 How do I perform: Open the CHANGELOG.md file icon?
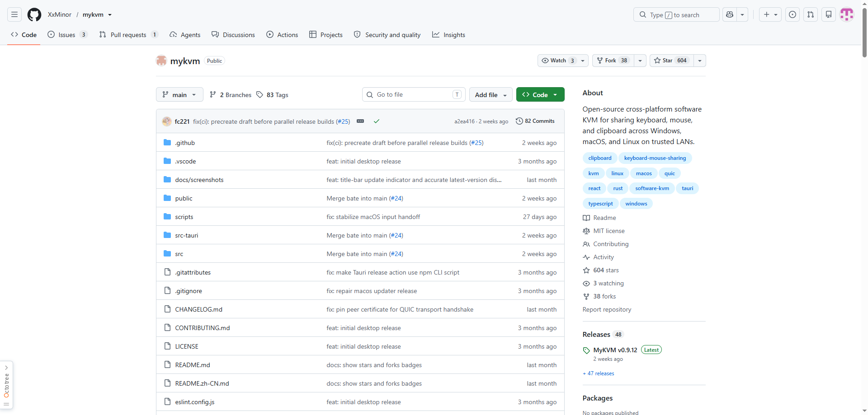(x=167, y=309)
